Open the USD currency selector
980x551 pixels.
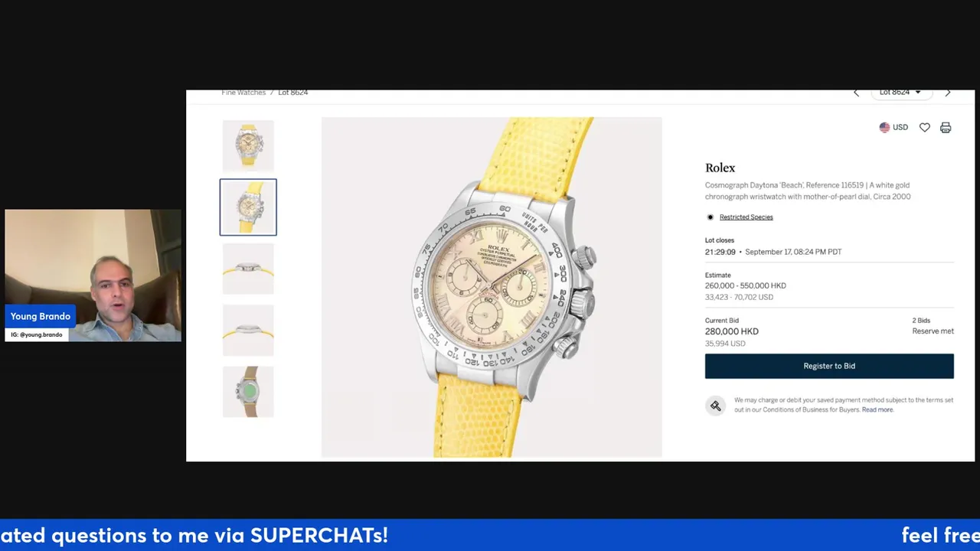click(893, 128)
